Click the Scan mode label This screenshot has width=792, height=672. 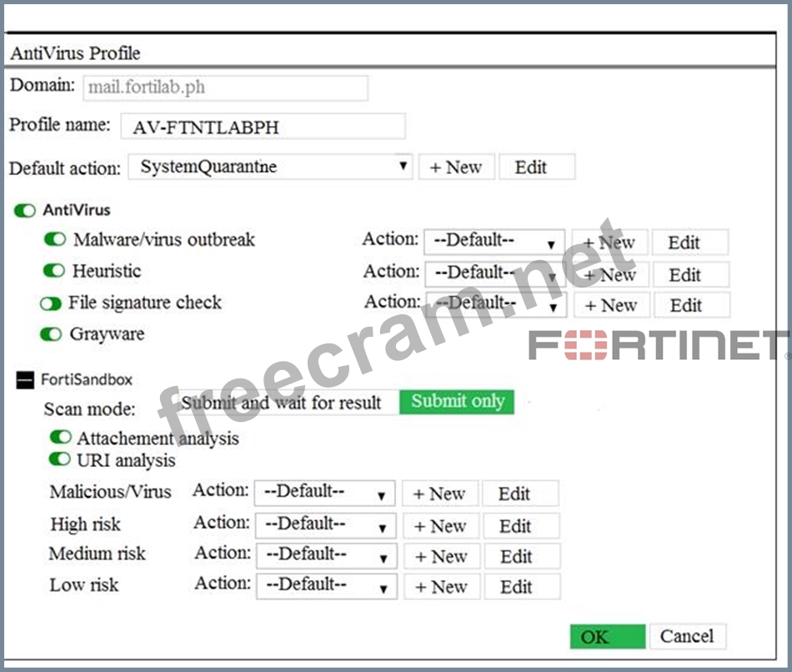pos(89,409)
